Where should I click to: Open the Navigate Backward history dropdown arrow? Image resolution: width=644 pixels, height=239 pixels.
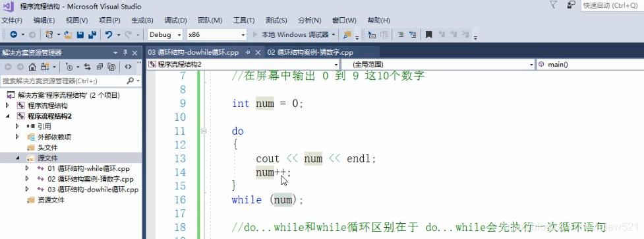(23, 35)
